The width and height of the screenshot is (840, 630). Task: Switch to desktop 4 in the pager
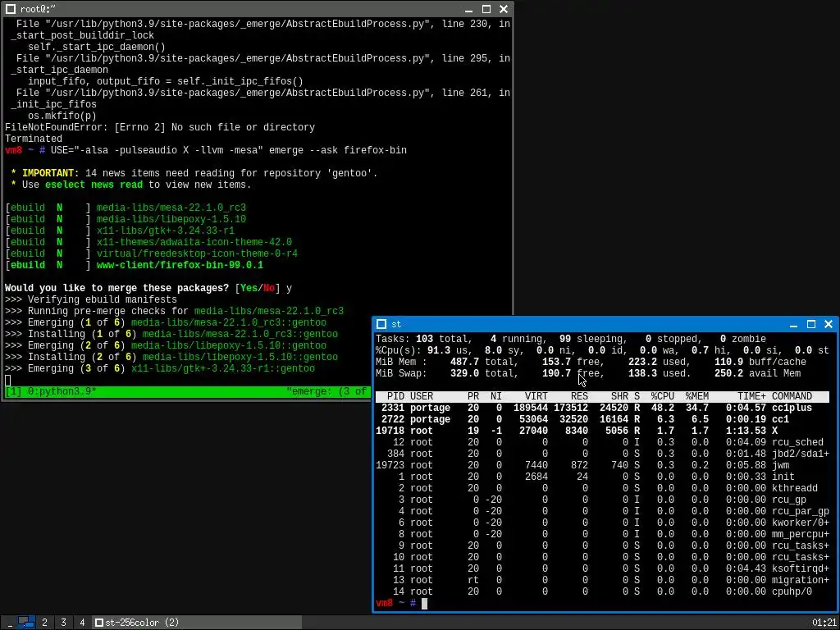coord(82,623)
